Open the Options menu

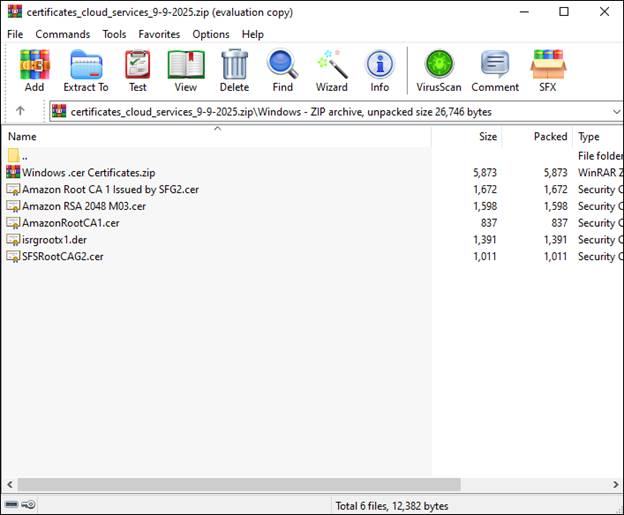tap(211, 34)
